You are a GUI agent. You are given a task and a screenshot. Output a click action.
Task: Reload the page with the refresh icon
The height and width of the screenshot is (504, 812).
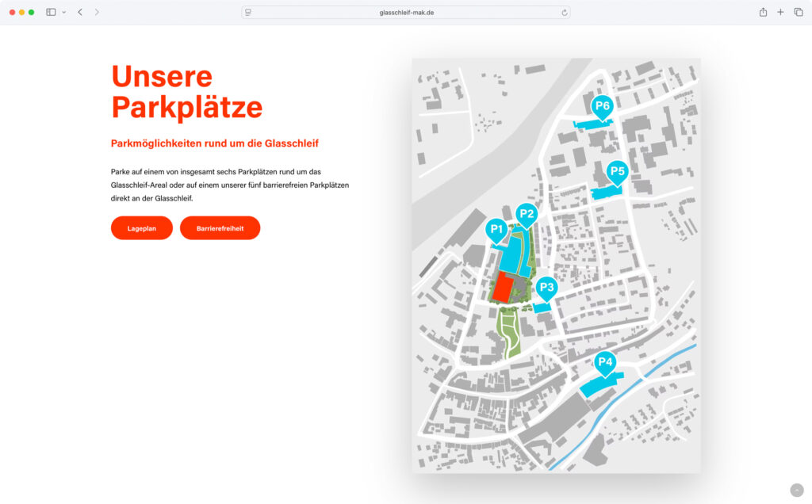pos(564,13)
